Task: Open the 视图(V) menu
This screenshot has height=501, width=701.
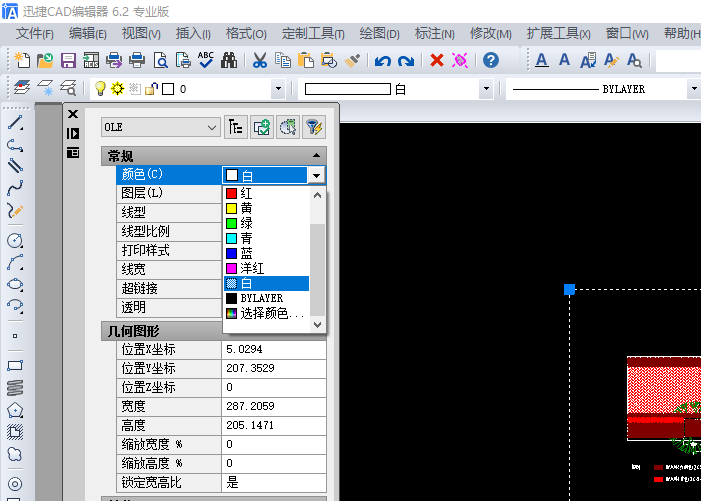Action: pyautogui.click(x=141, y=34)
